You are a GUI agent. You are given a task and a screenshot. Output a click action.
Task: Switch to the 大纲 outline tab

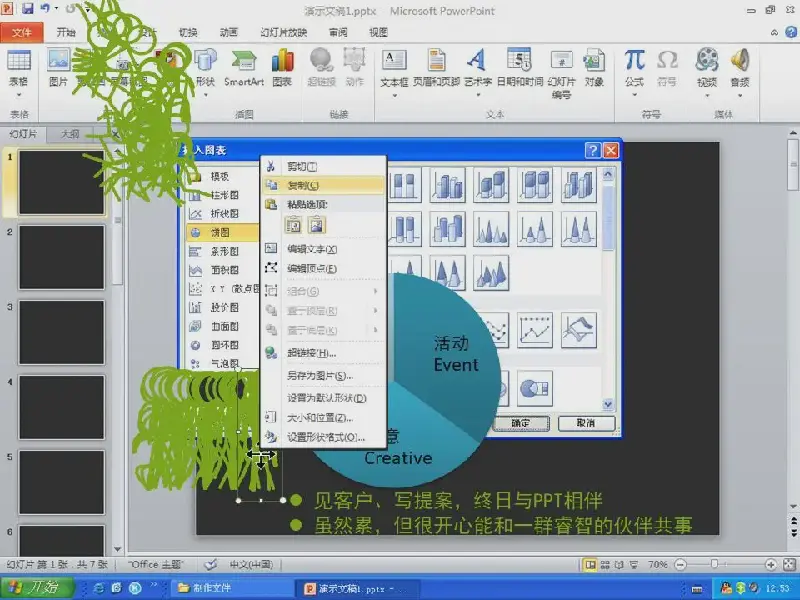click(x=70, y=134)
